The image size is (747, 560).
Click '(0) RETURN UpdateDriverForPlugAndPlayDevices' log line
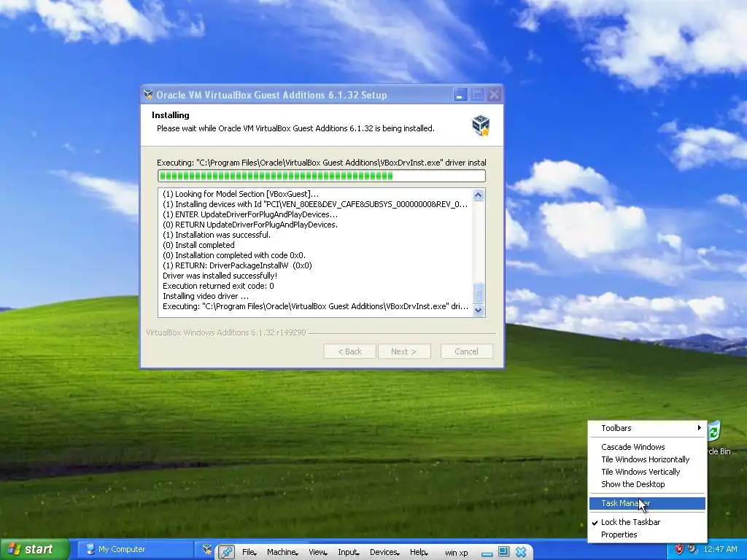(x=250, y=225)
